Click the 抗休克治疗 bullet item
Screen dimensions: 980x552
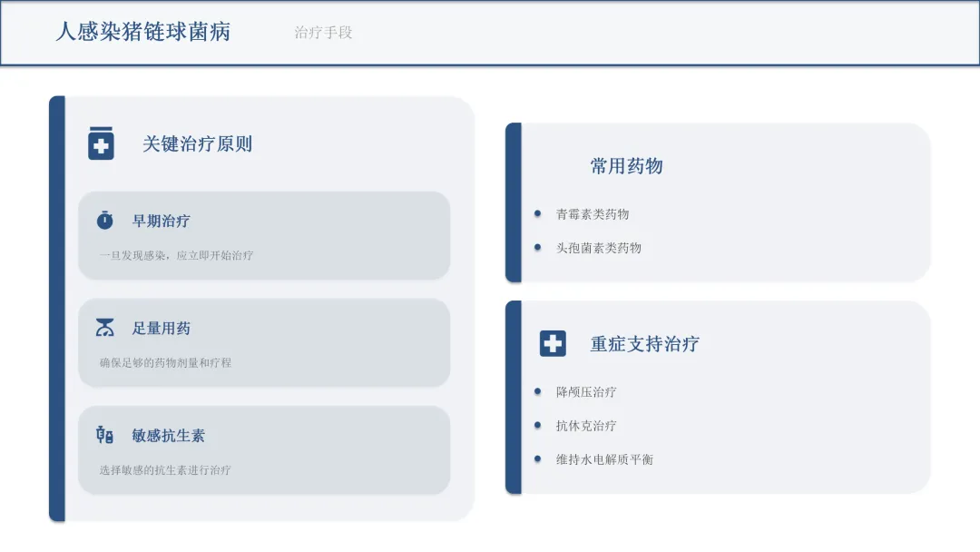(586, 426)
